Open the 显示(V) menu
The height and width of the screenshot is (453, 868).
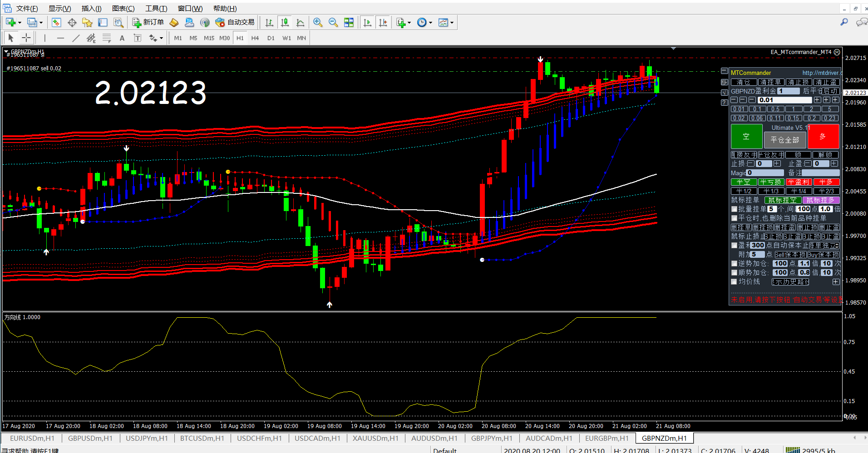click(x=60, y=8)
